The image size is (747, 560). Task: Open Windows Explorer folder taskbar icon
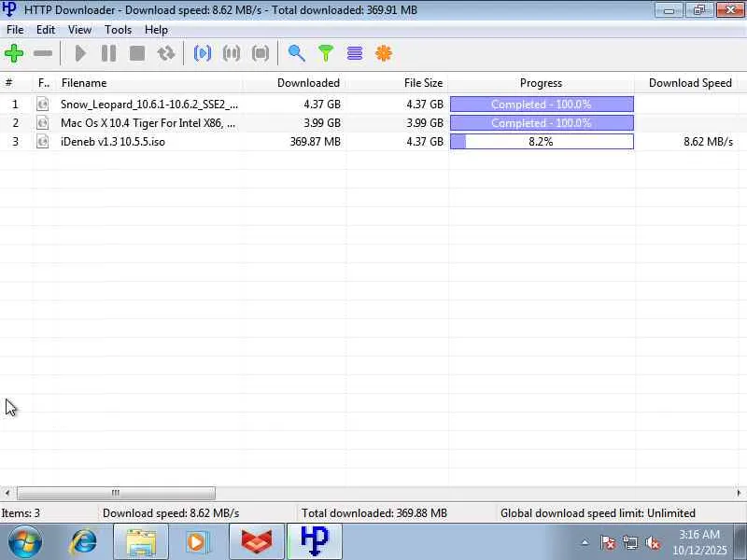[x=141, y=542]
